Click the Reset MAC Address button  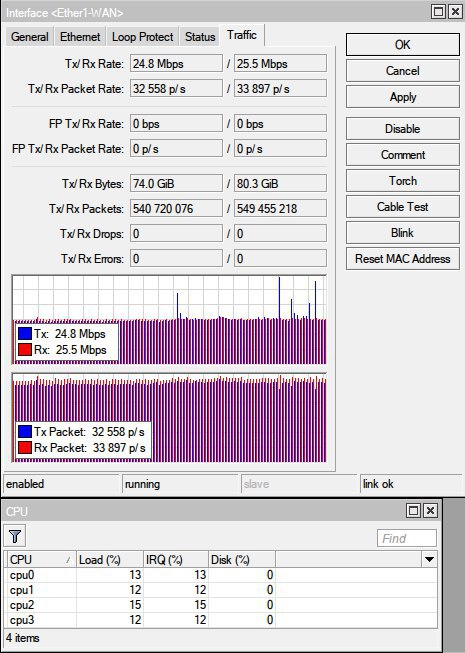(403, 259)
